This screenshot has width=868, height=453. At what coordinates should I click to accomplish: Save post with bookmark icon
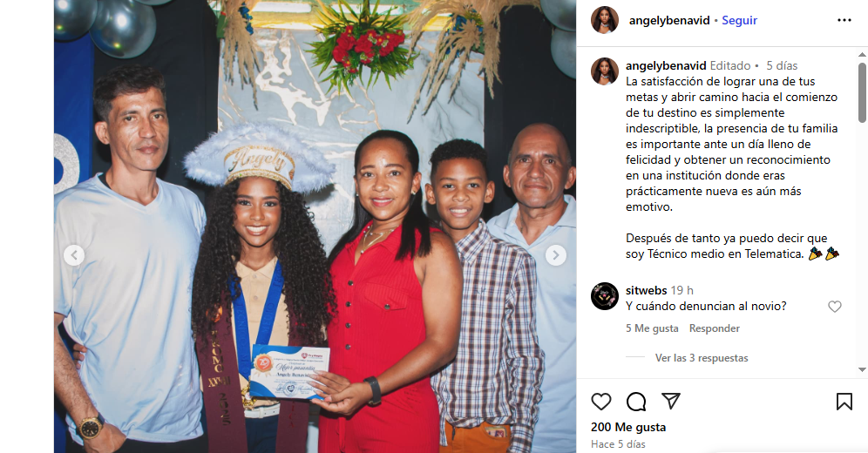tap(844, 402)
